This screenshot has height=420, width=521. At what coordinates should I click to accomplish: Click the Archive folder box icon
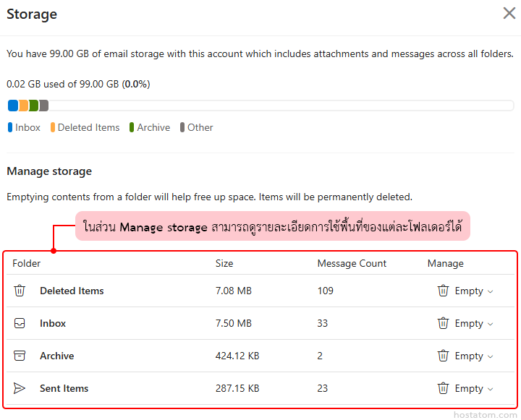20,356
